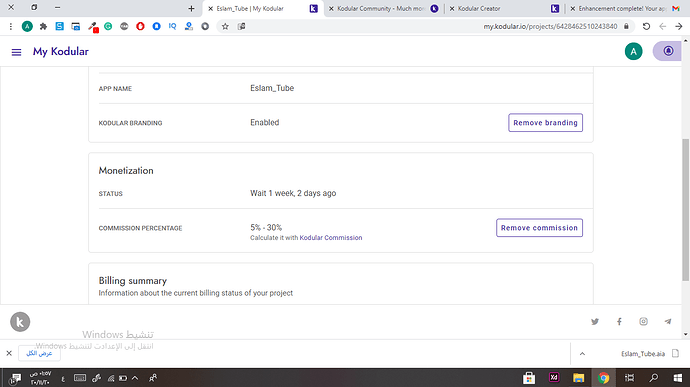Switch to the Enhancement complete Gmail tab
This screenshot has width=690, height=387.
click(625, 8)
